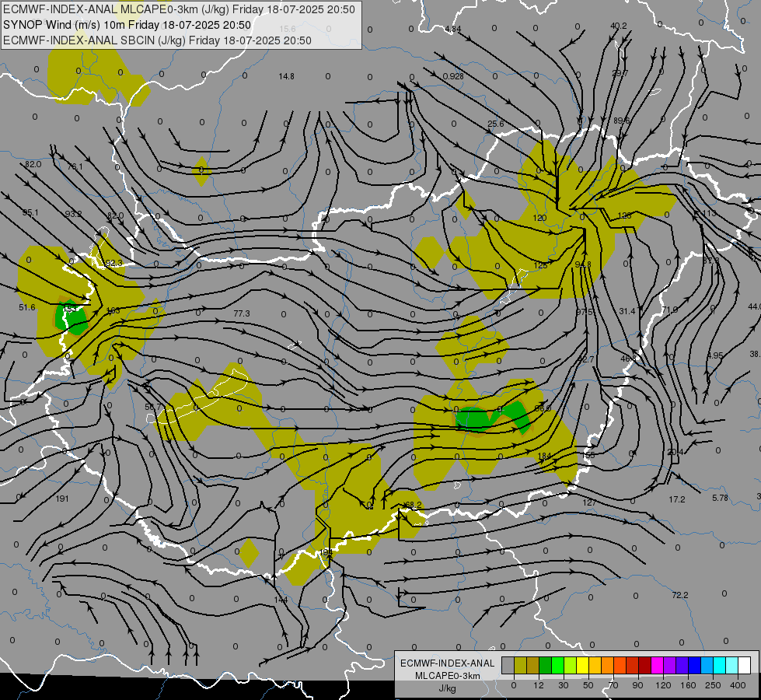761x700 pixels.
Task: Click legend tick label 30
Action: point(564,685)
